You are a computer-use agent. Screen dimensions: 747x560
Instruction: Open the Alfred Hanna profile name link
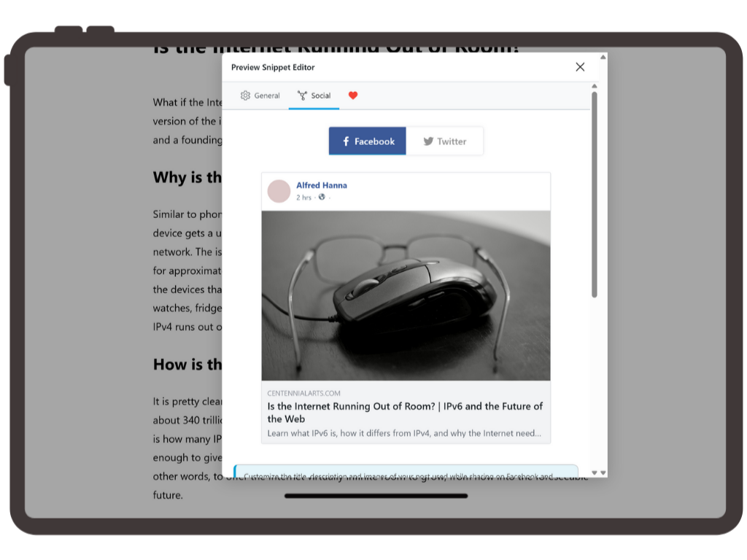tap(322, 185)
